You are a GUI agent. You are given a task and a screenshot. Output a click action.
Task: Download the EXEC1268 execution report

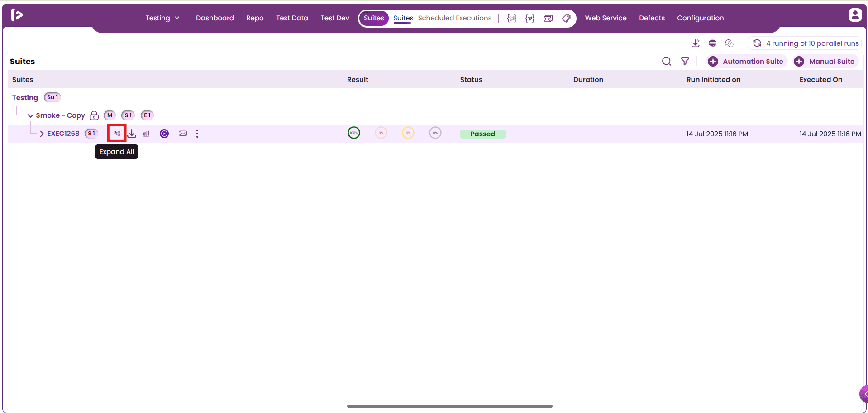[x=132, y=134]
